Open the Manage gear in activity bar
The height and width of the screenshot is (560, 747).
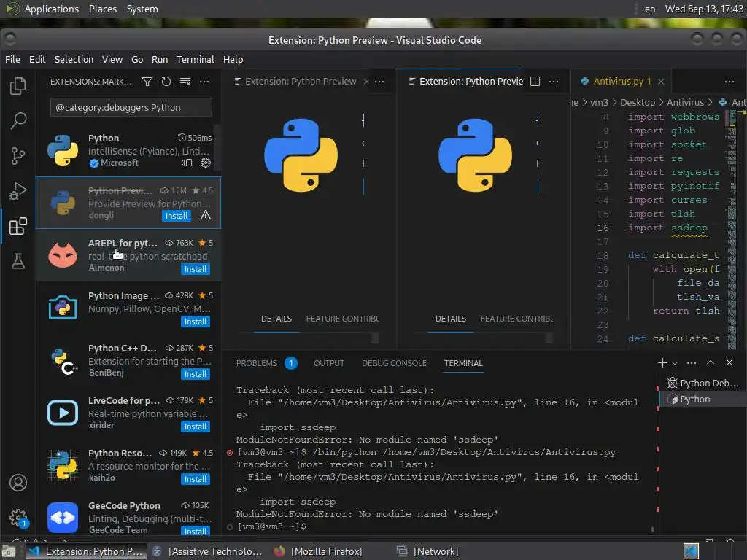tap(18, 518)
